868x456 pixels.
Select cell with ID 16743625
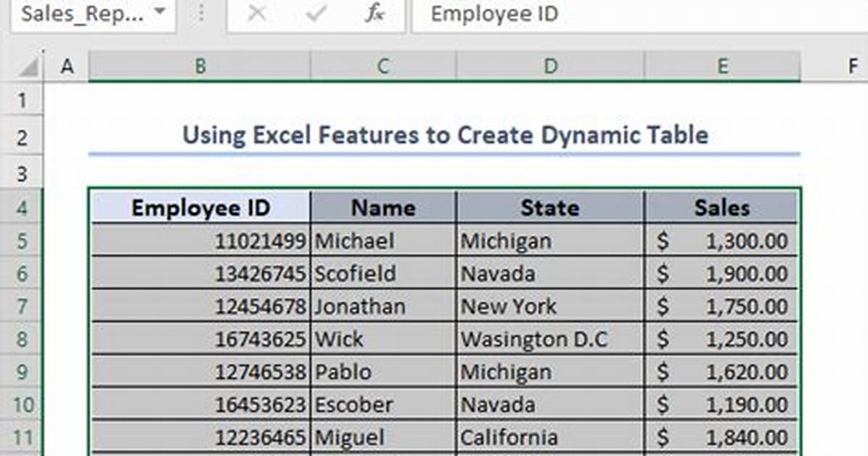pos(200,339)
